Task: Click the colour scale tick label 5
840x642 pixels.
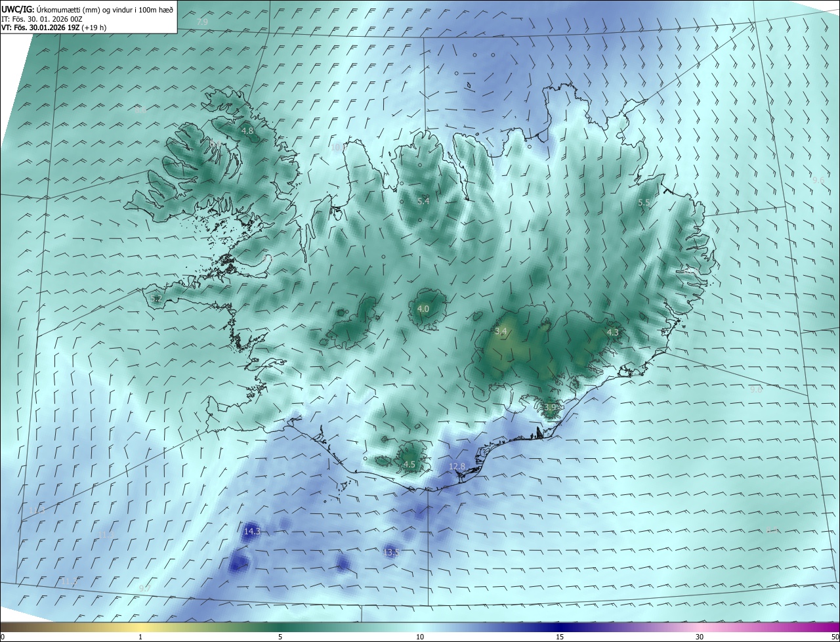Action: coord(280,637)
